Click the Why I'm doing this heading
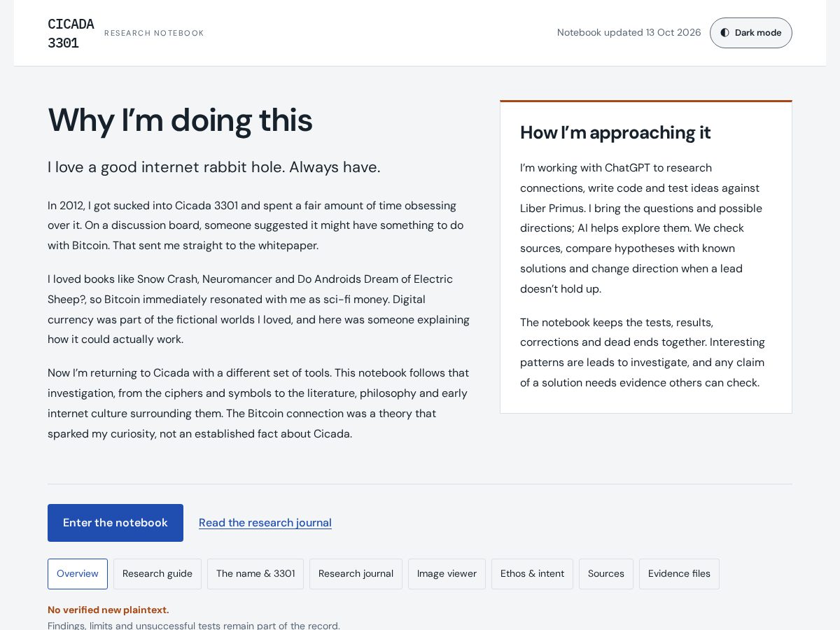Screen dimensions: 840x630 pyautogui.click(x=180, y=120)
